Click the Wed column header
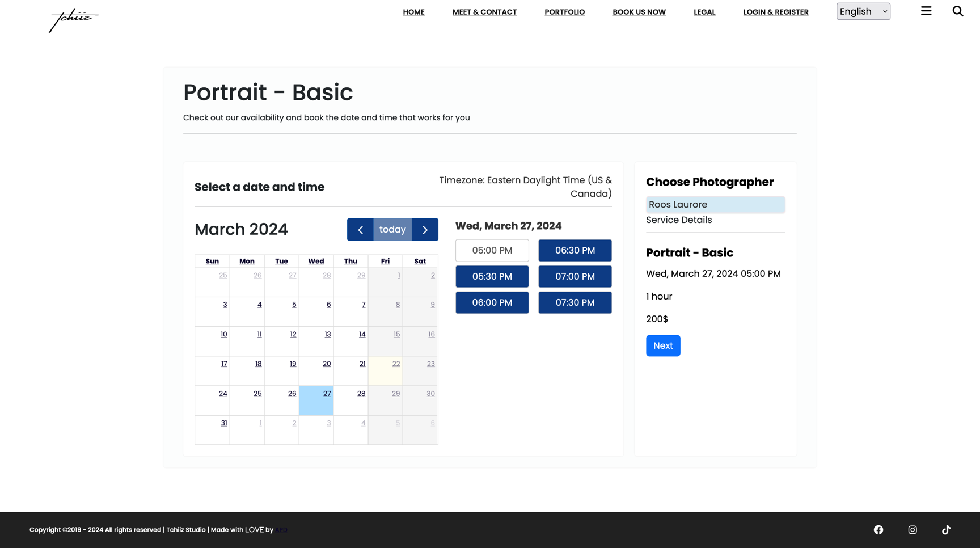Viewport: 980px width, 548px height. click(x=316, y=262)
